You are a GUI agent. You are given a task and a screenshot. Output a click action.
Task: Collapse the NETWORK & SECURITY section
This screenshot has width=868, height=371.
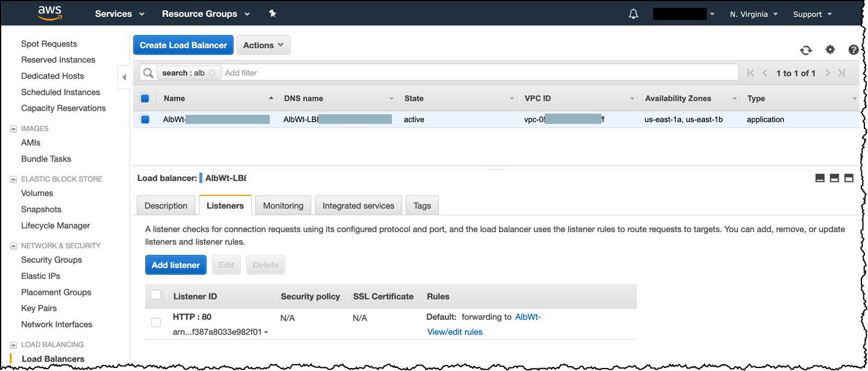click(x=14, y=246)
